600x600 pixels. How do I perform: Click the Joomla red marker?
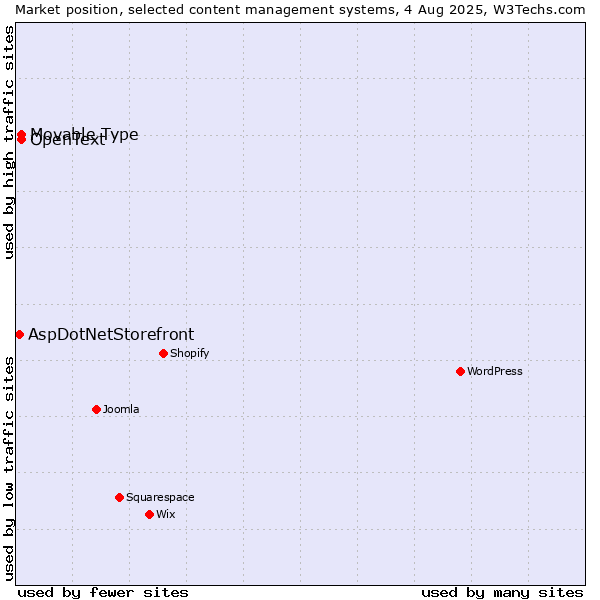pos(96,410)
